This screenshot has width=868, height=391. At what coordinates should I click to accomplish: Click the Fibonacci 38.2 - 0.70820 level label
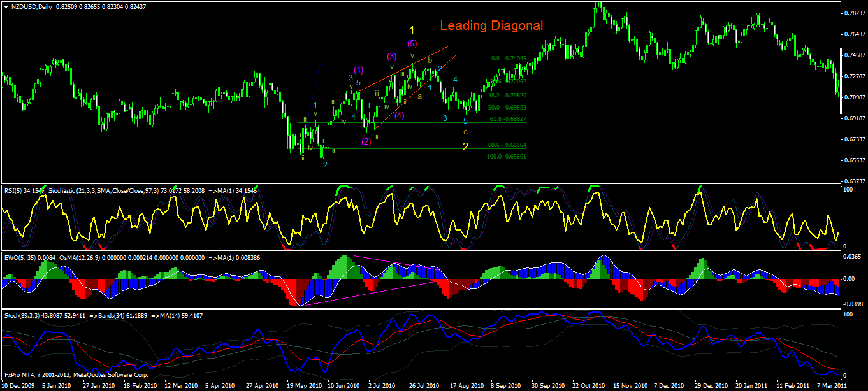[507, 95]
